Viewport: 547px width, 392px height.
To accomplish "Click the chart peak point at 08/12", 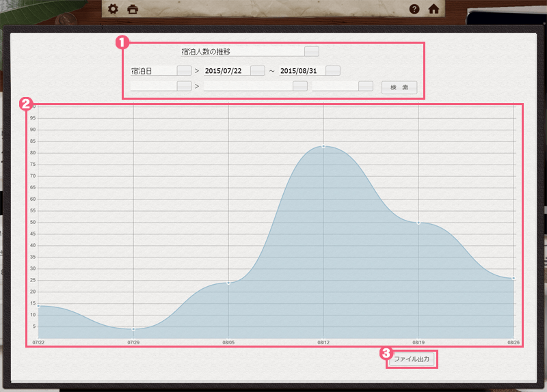I will (x=323, y=146).
